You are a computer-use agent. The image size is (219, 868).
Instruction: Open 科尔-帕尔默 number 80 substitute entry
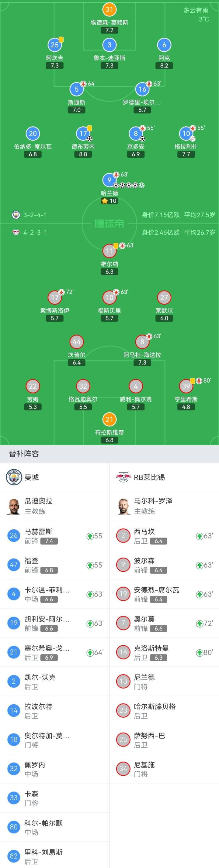point(55,827)
